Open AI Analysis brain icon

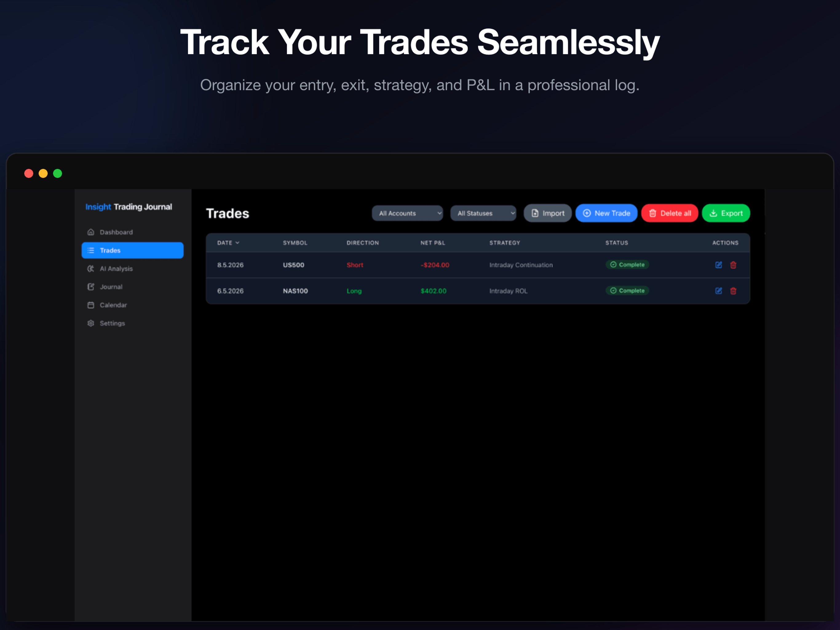click(91, 269)
